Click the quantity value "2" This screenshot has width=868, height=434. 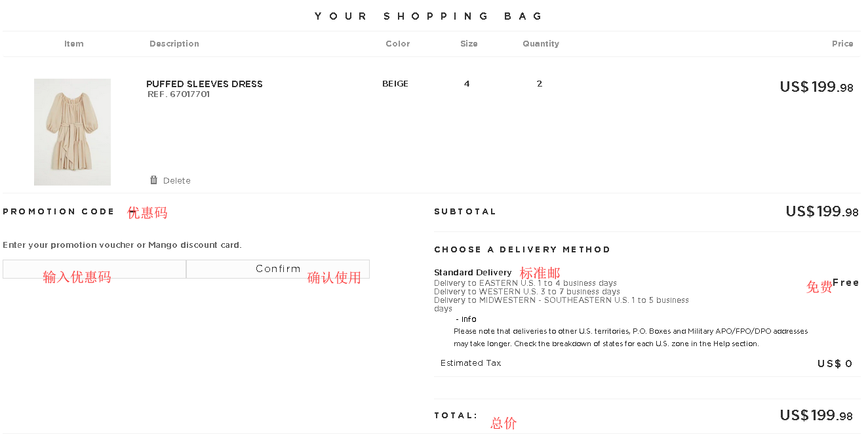(x=540, y=84)
